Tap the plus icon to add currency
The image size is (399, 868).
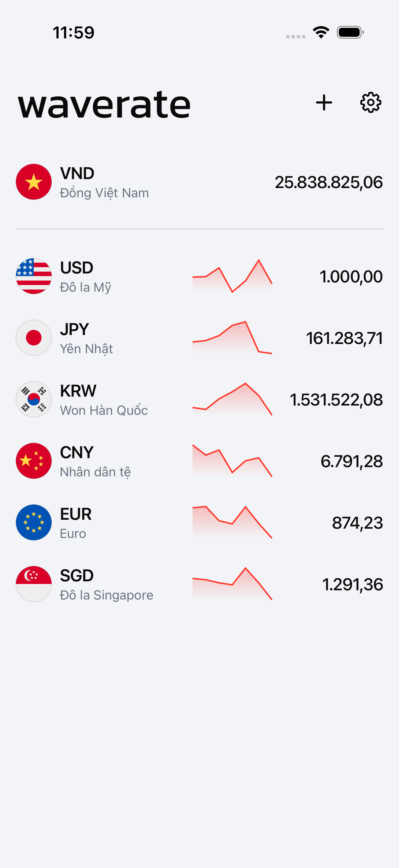(x=324, y=102)
